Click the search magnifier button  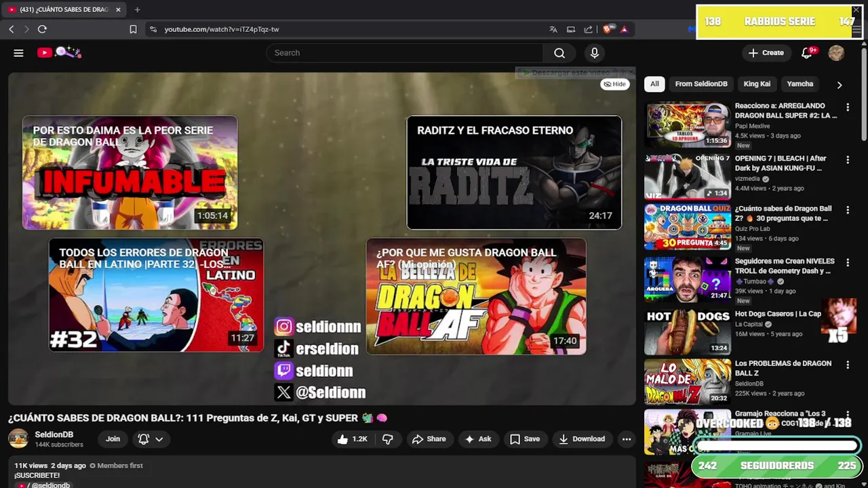[x=559, y=53]
